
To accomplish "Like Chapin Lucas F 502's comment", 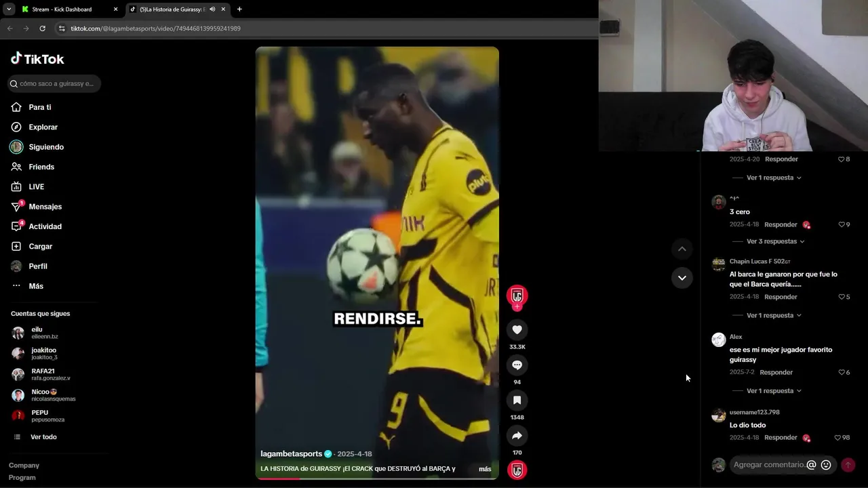I will pyautogui.click(x=842, y=297).
